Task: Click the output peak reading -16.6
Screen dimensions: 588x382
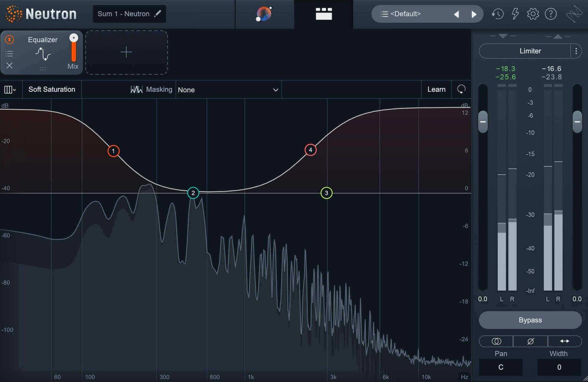Action: tap(552, 69)
